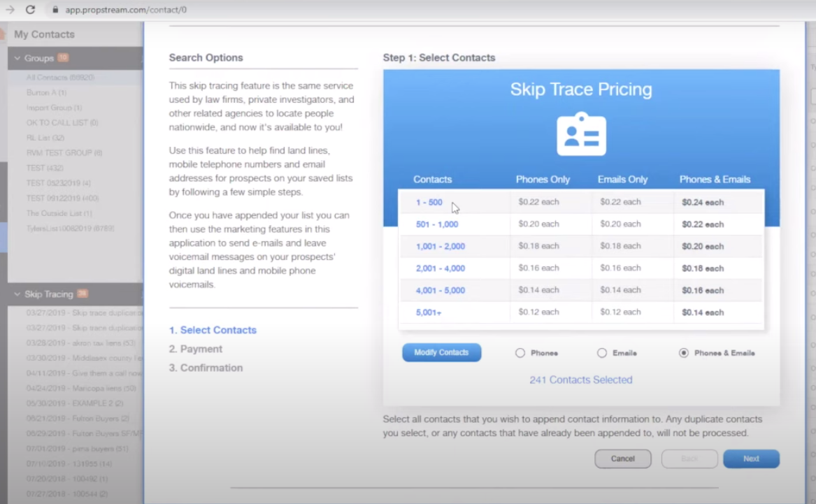Click the Phones & Emails column header
Image resolution: width=816 pixels, height=504 pixels.
(x=715, y=180)
